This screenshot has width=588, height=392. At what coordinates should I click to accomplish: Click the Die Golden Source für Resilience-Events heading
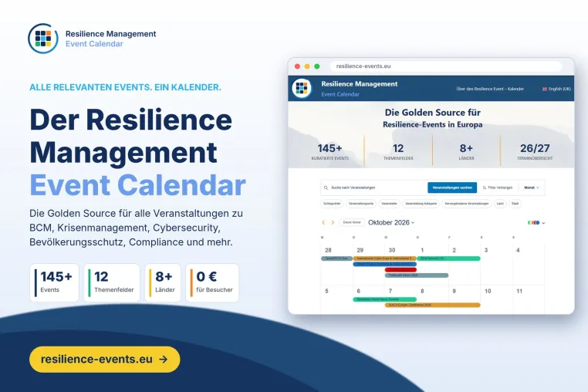[433, 118]
